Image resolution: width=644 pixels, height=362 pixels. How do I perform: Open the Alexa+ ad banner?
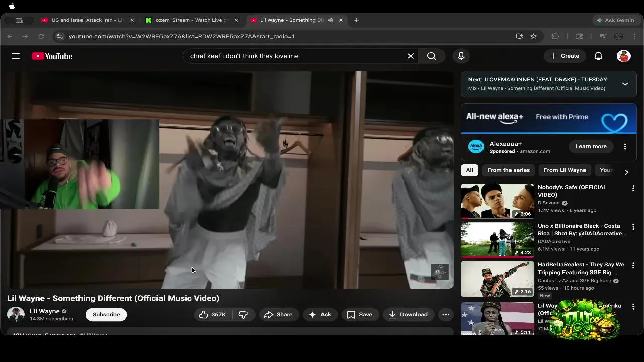549,118
